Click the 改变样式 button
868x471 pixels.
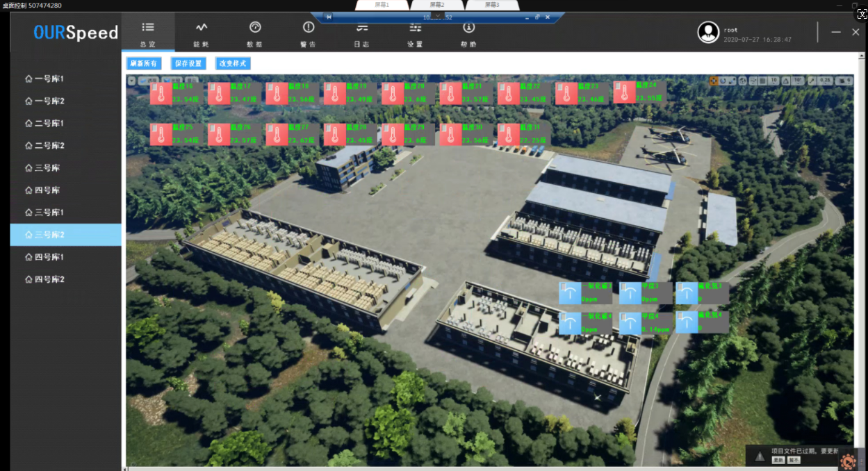point(233,63)
